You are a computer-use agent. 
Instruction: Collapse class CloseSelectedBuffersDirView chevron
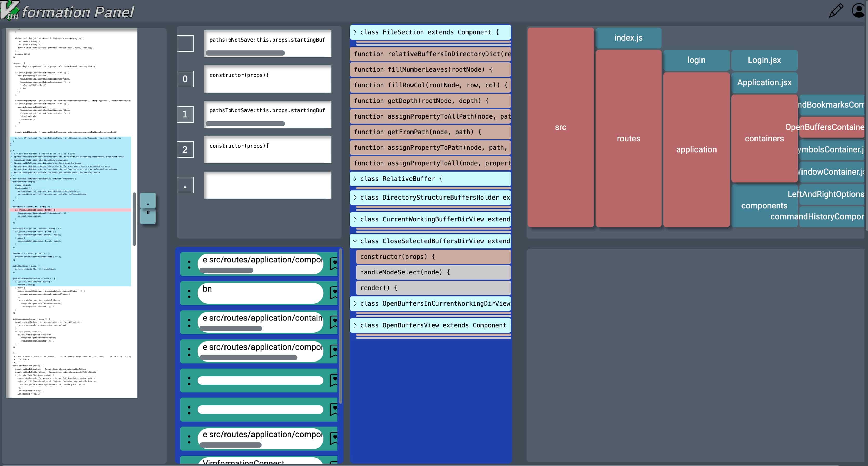355,241
